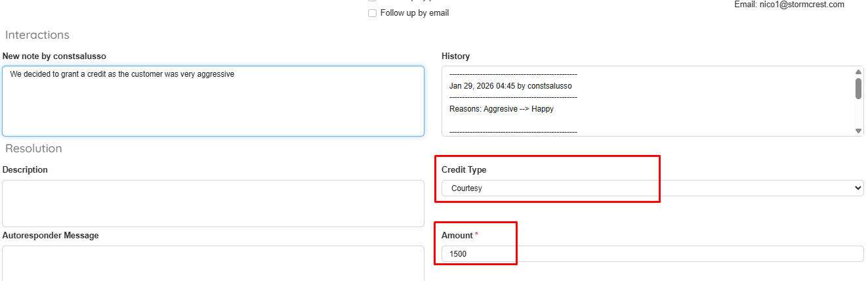Enable the Follow up by email checkbox
Viewport: 868px width, 281px height.
373,13
